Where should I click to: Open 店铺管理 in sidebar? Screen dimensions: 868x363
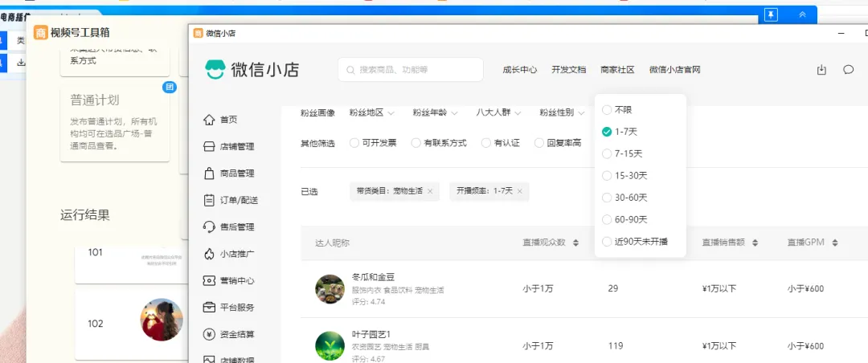[x=237, y=147]
